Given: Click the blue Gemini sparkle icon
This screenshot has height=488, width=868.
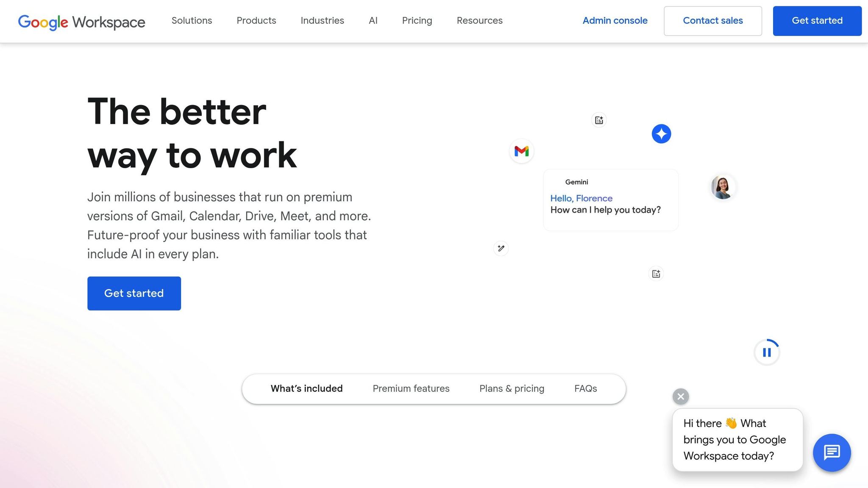Looking at the screenshot, I should pyautogui.click(x=661, y=133).
